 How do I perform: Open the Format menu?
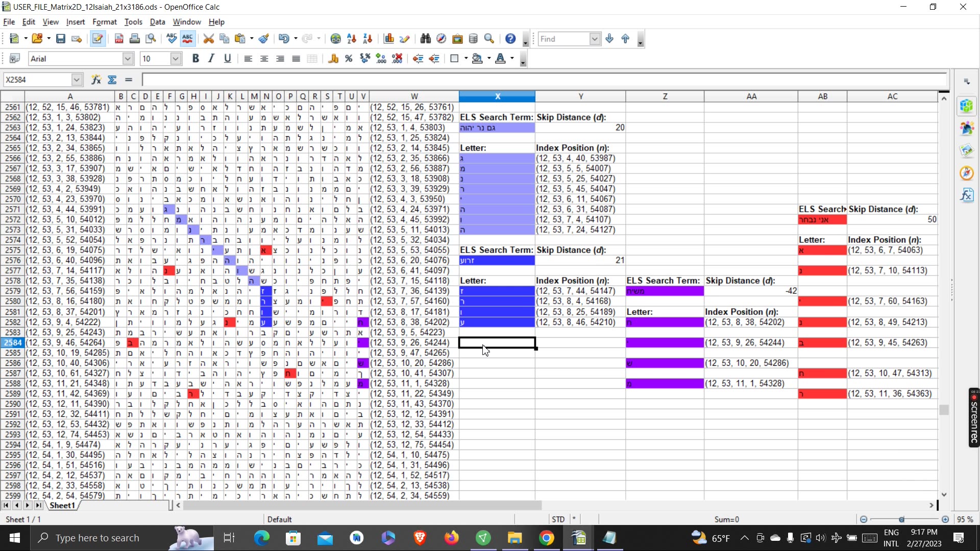pos(104,22)
